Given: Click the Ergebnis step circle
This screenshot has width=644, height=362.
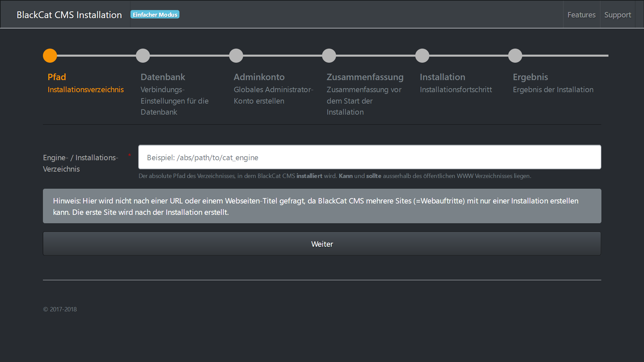Looking at the screenshot, I should [x=515, y=56].
